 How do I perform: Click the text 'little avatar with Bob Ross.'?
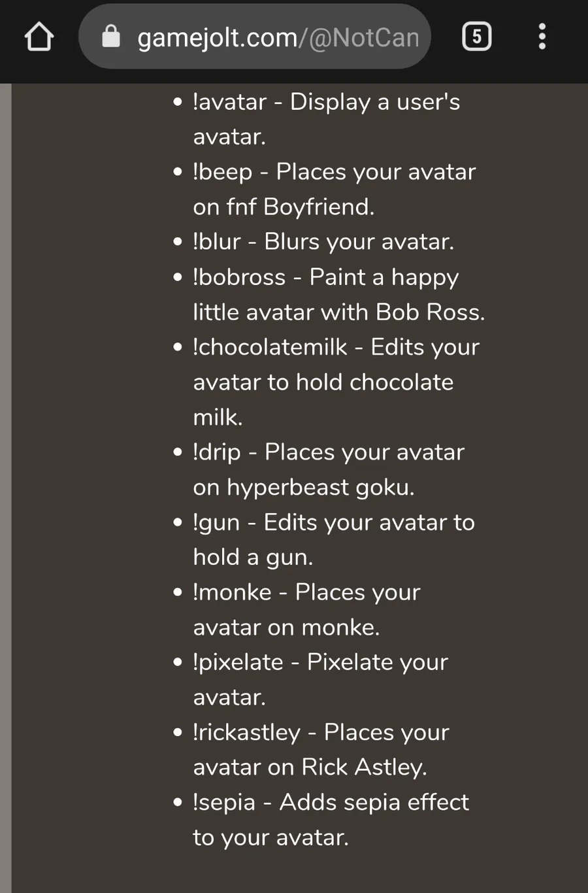tap(339, 312)
